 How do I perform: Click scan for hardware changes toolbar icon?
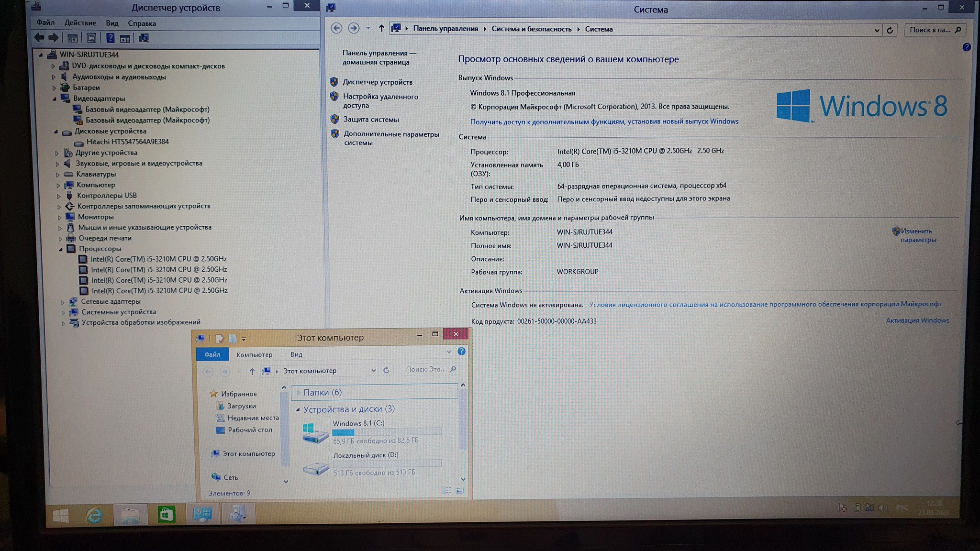144,38
